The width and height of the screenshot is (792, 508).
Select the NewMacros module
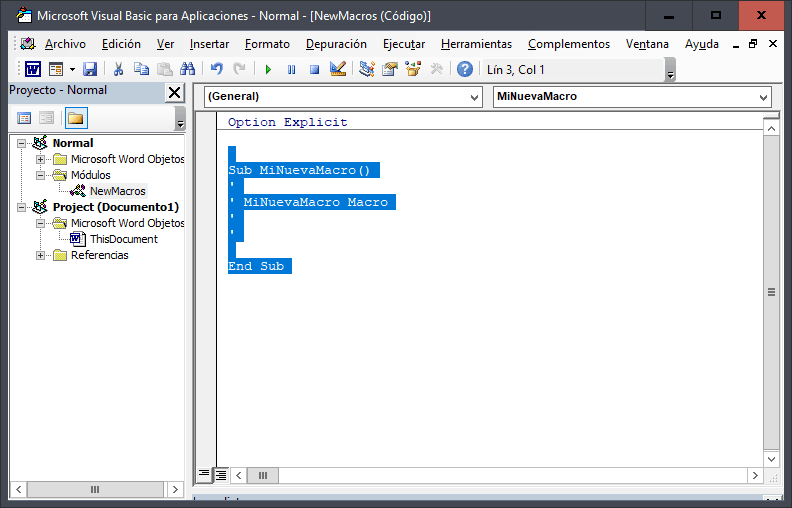coord(118,191)
